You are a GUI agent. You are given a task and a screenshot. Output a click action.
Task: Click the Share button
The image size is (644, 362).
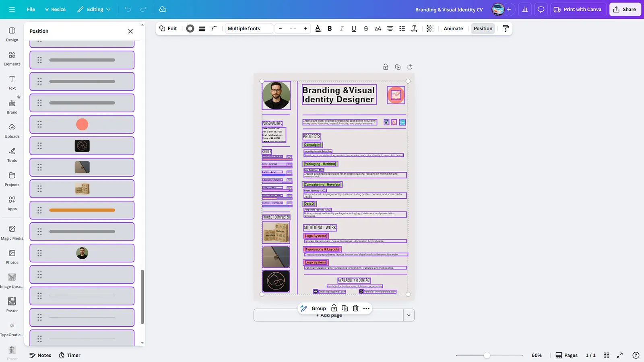[x=625, y=9]
